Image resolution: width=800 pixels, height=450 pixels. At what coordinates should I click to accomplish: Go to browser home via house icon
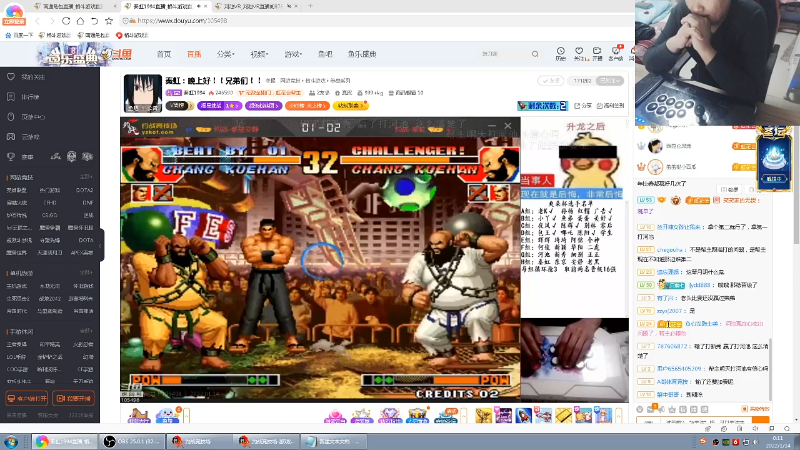click(80, 21)
